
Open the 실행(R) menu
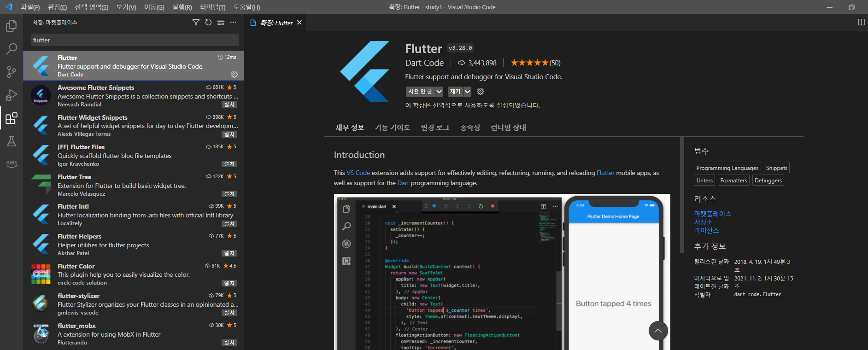click(182, 7)
